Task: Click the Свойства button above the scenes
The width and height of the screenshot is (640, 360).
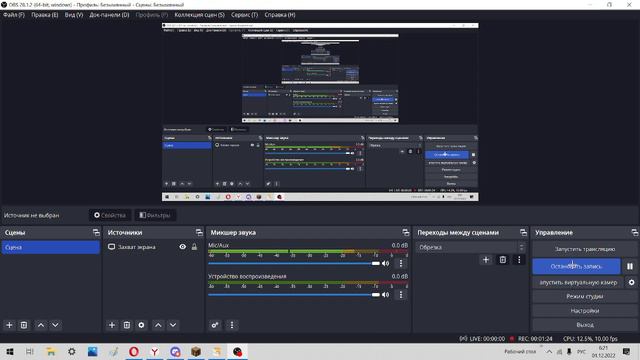Action: (x=110, y=215)
